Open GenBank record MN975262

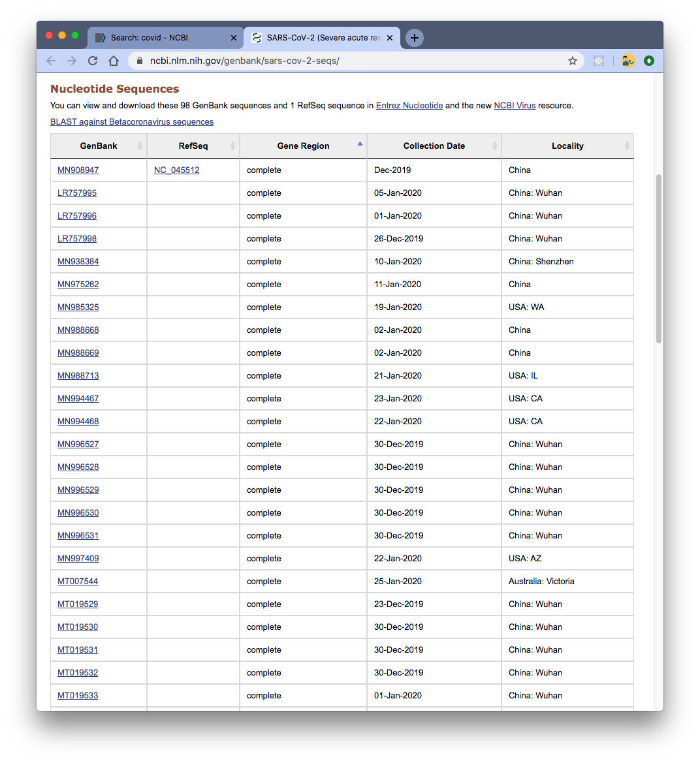(x=78, y=285)
